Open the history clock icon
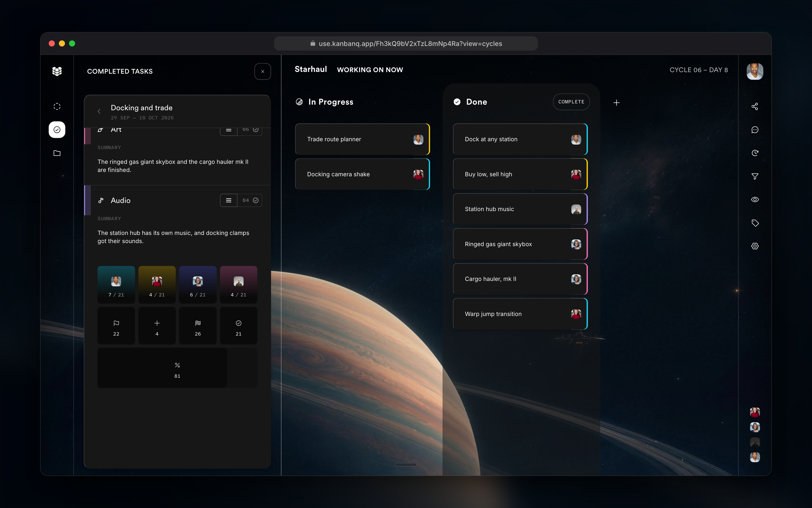The height and width of the screenshot is (508, 812). 755,153
